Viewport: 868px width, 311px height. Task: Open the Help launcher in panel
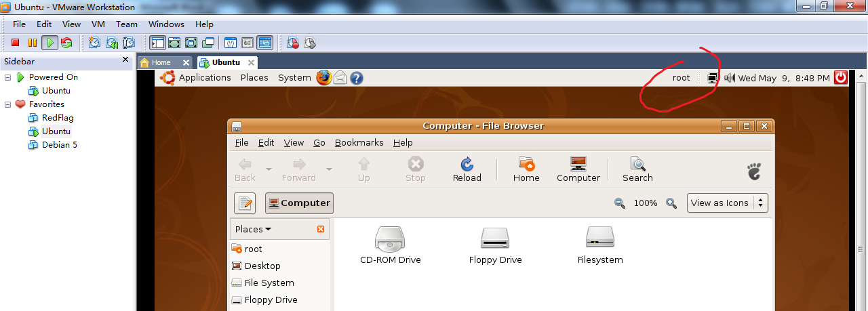[x=357, y=78]
